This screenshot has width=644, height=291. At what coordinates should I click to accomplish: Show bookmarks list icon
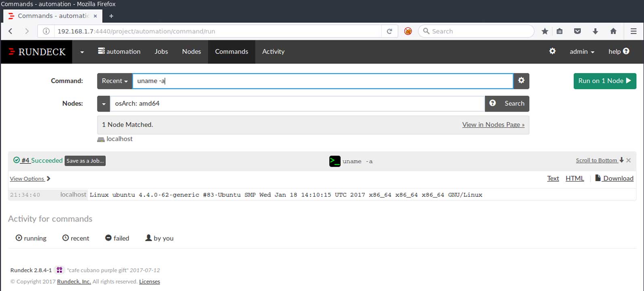[560, 31]
